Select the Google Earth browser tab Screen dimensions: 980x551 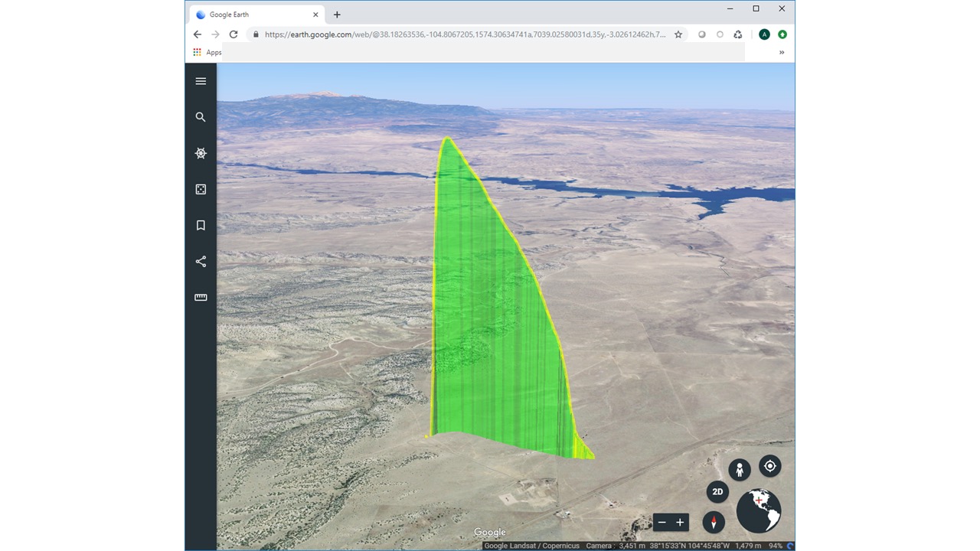pos(253,15)
